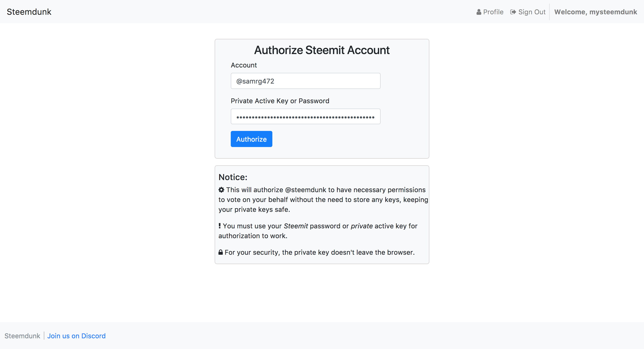Viewport: 644px width, 349px height.
Task: Click the Authorize Steemit Account heading
Action: (322, 50)
